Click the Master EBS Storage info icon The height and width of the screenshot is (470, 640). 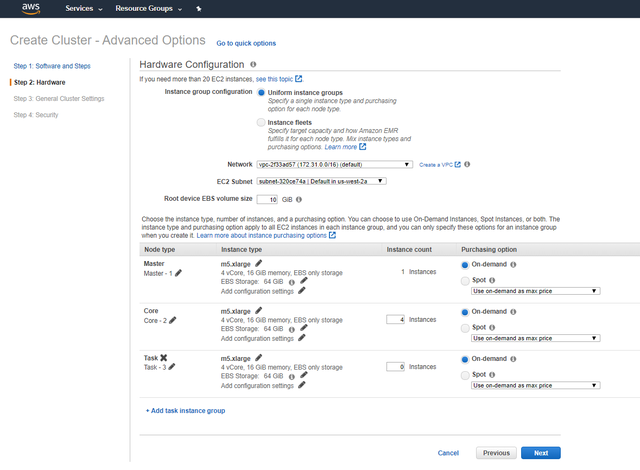291,282
